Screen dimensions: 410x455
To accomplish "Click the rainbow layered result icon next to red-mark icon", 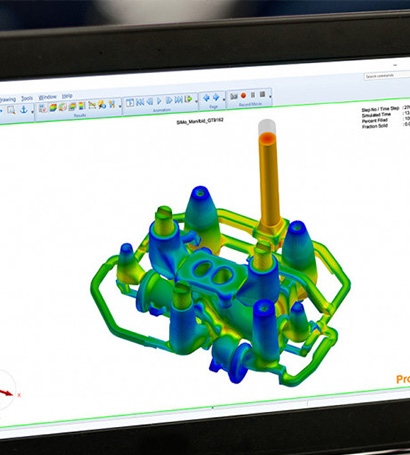I will (x=53, y=107).
